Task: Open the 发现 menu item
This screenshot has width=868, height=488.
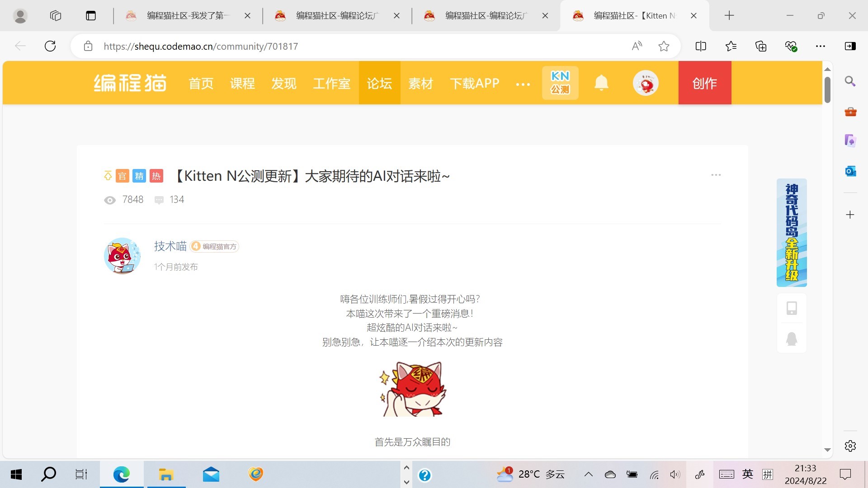Action: 284,84
